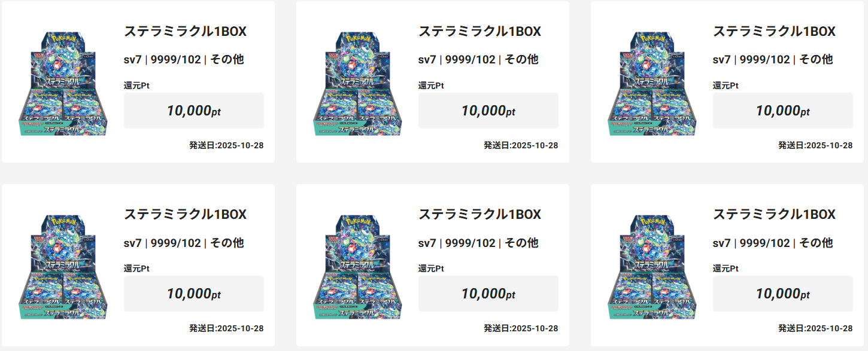Click the ステラミラクル box image in top-left card
The image size is (868, 351).
63,83
